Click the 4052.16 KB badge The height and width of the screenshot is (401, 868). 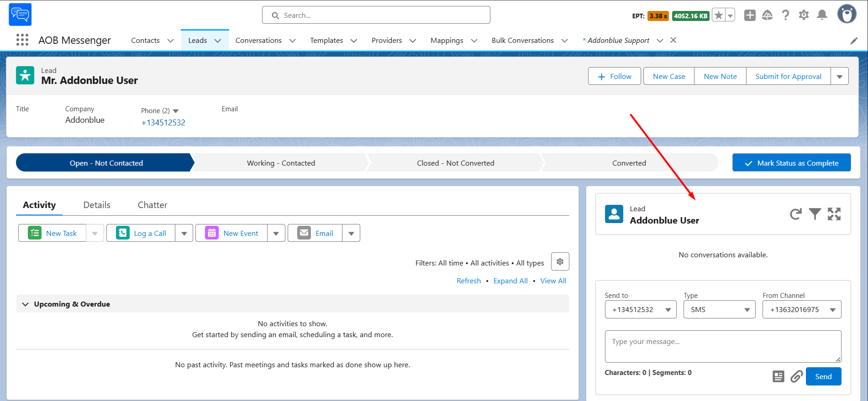tap(691, 16)
